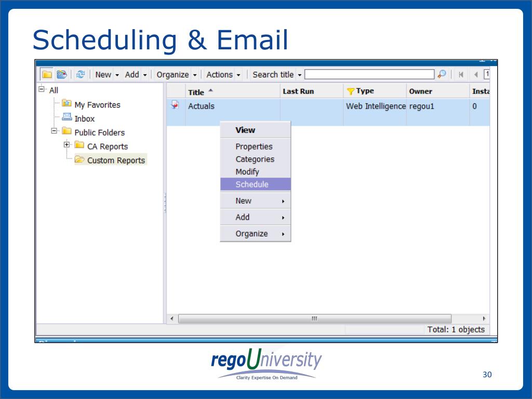Open the Search title dropdown arrow
Image resolution: width=532 pixels, height=399 pixels.
click(x=300, y=75)
